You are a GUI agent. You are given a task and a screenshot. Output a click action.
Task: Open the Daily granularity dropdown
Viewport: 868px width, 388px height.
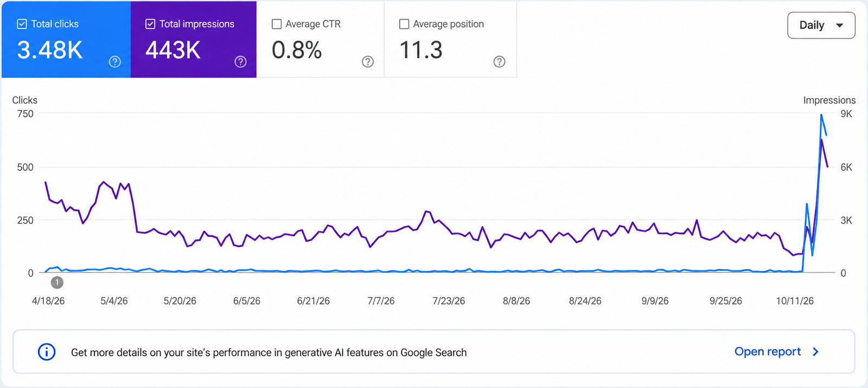[821, 25]
